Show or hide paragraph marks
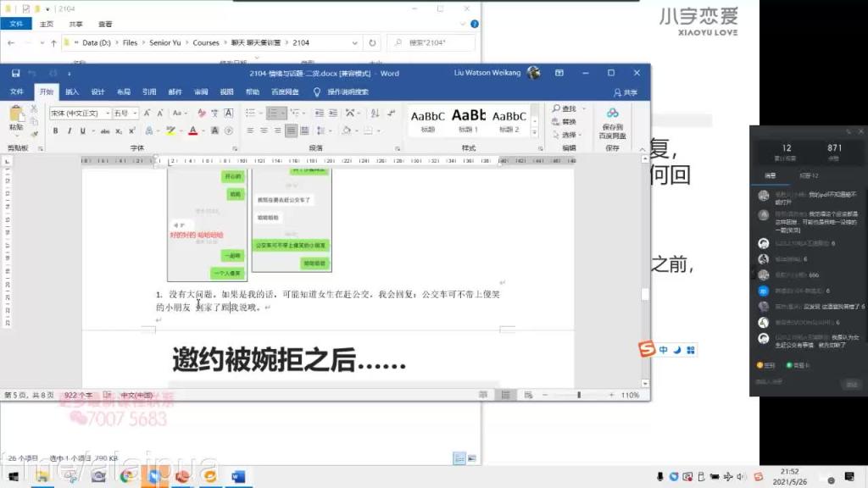This screenshot has height=488, width=868. 392,113
